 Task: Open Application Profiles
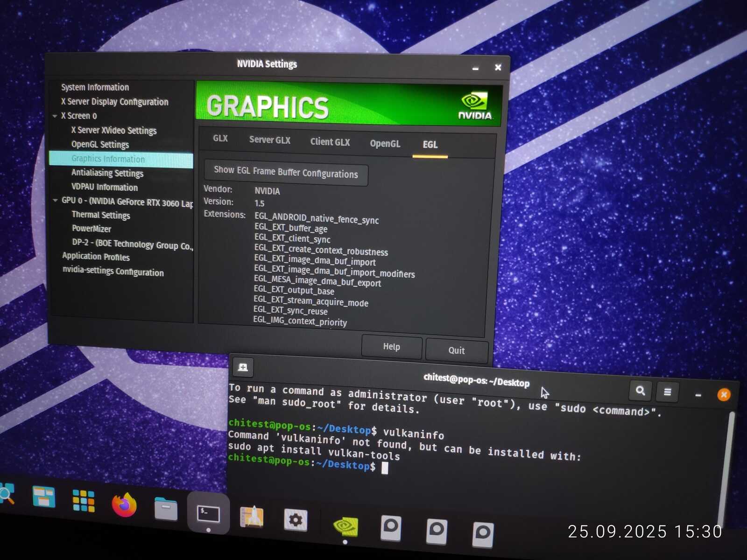click(x=96, y=256)
